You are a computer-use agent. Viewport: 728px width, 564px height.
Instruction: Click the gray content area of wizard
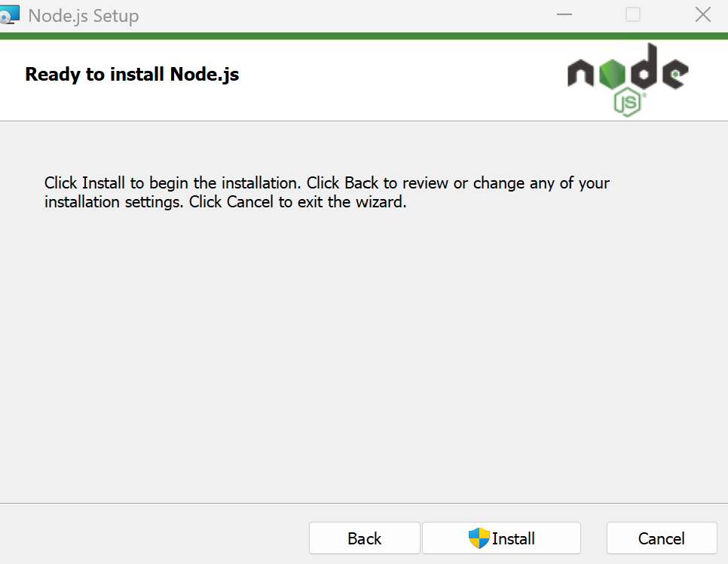[x=364, y=339]
